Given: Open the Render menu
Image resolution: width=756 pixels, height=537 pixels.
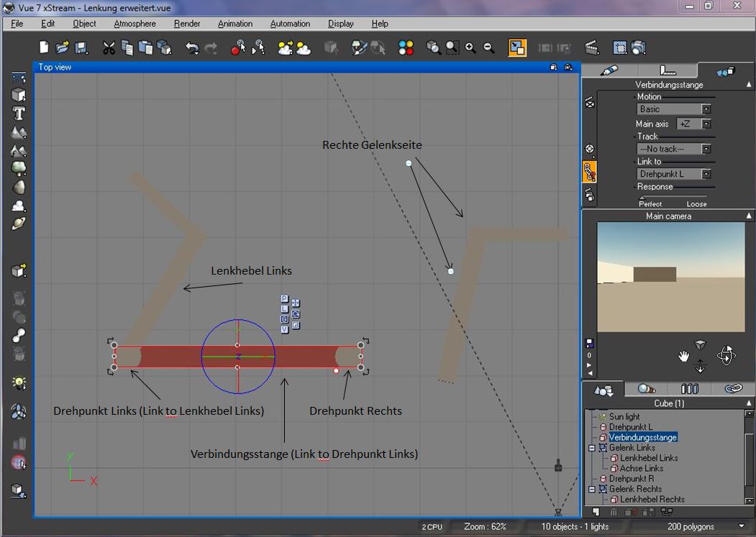Looking at the screenshot, I should pyautogui.click(x=187, y=24).
